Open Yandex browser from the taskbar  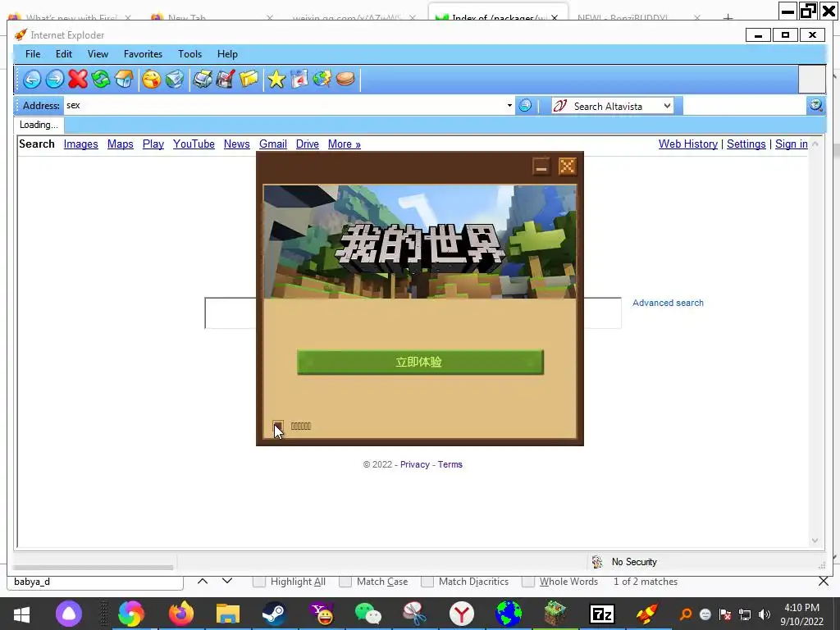click(461, 614)
